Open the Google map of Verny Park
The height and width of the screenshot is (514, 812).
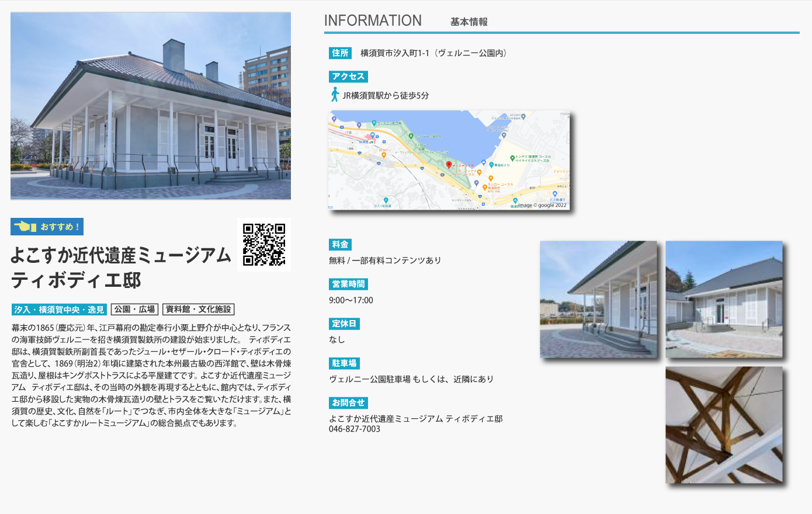coord(449,160)
